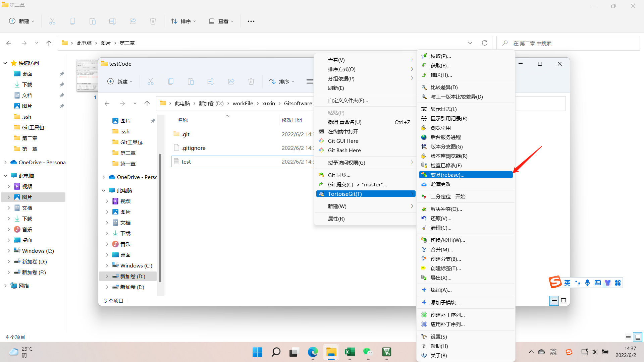Open Microsoft Edge from taskbar
The image size is (644, 362).
point(313,352)
